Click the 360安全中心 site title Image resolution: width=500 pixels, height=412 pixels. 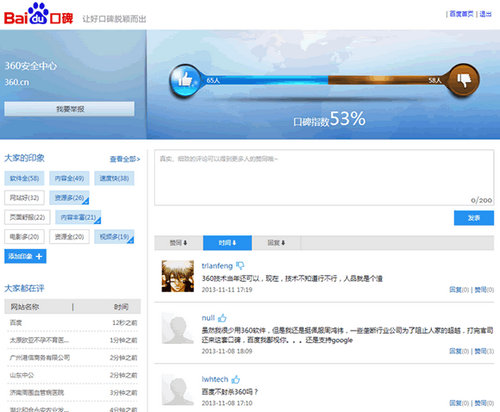tap(31, 66)
